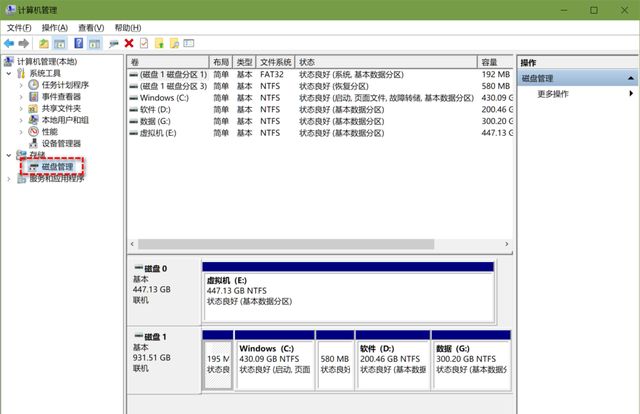Select the 580 MB recovery partition block
The height and width of the screenshot is (414, 640).
click(335, 361)
